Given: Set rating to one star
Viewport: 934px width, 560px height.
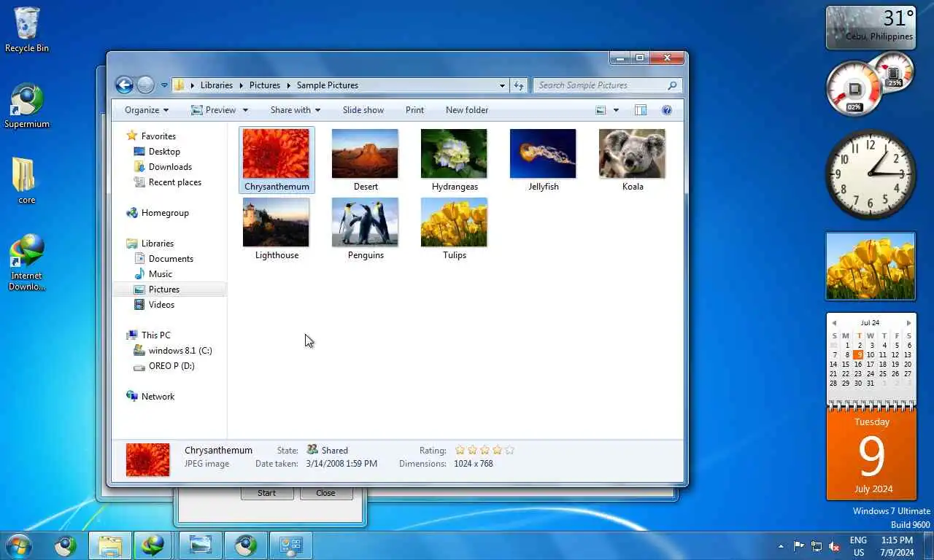Looking at the screenshot, I should (460, 450).
